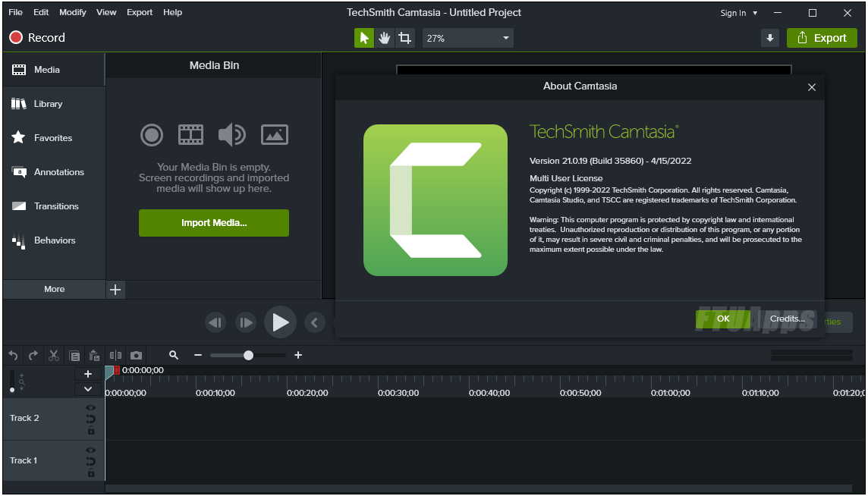Click the screen recording circle icon in Media Bin
868x496 pixels.
click(152, 135)
